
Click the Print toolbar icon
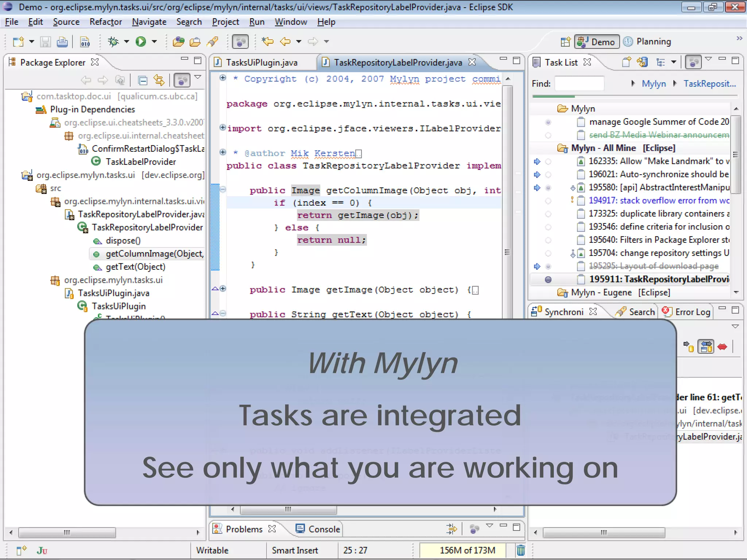coord(62,42)
